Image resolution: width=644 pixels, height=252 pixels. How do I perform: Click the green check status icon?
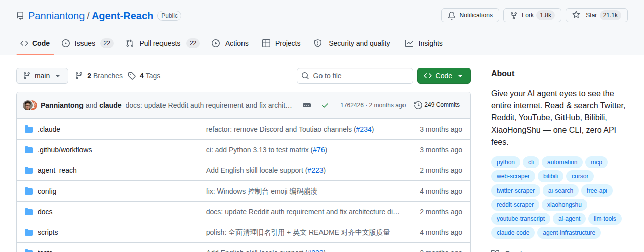[325, 105]
